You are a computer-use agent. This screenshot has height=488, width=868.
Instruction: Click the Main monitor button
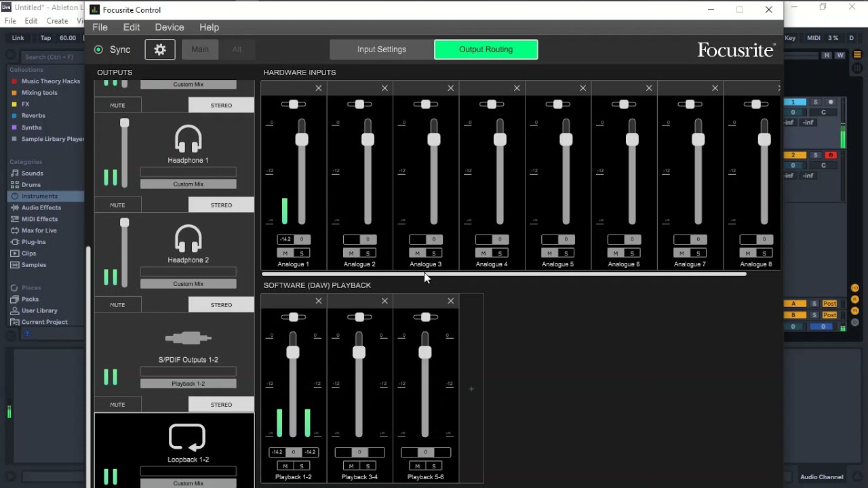(200, 49)
